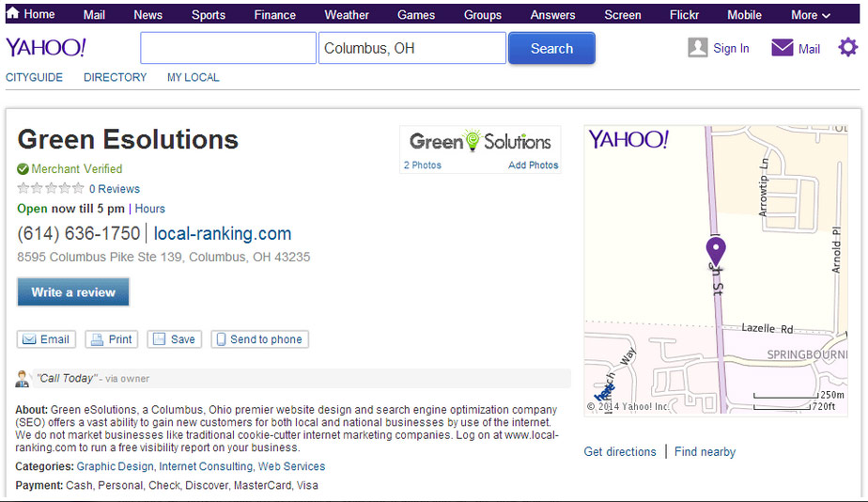Click the purple map location pin
This screenshot has width=868, height=502.
click(716, 252)
